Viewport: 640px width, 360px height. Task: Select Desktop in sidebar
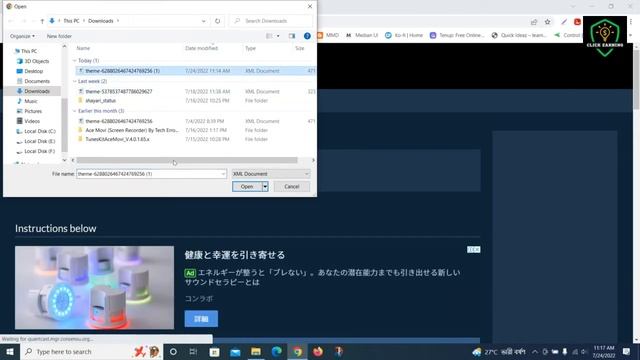33,71
